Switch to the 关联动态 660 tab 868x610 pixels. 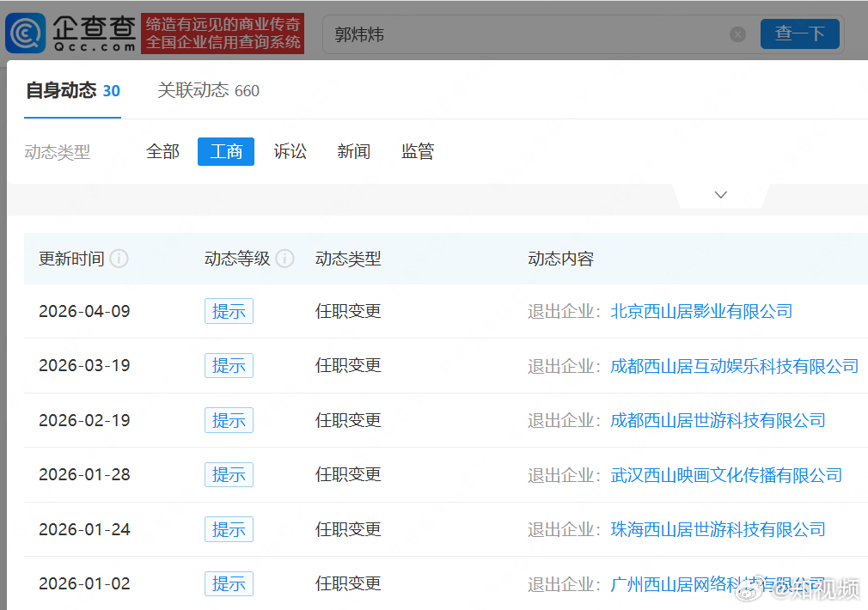pos(208,90)
